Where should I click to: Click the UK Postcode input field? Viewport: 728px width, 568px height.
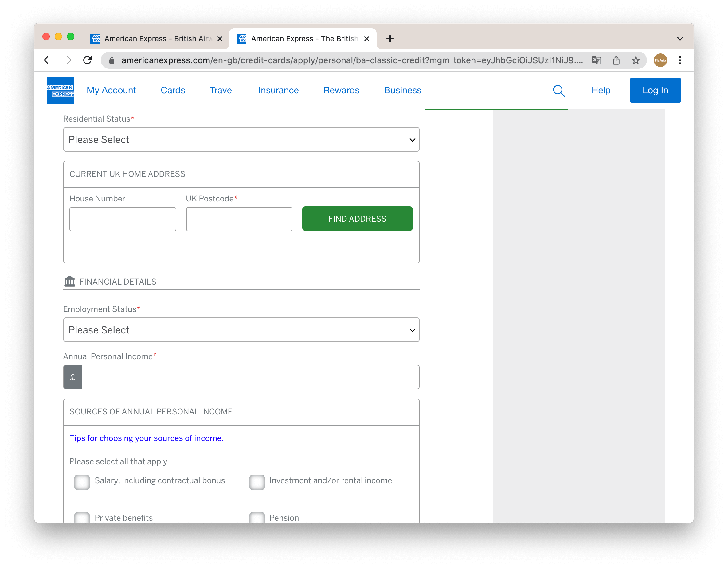239,219
